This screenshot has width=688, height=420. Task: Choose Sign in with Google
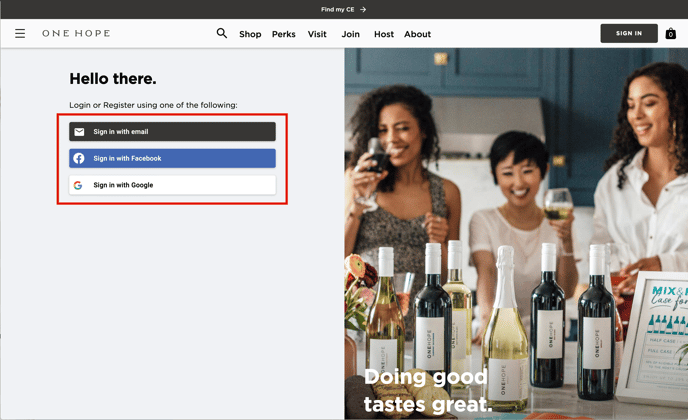click(x=172, y=185)
